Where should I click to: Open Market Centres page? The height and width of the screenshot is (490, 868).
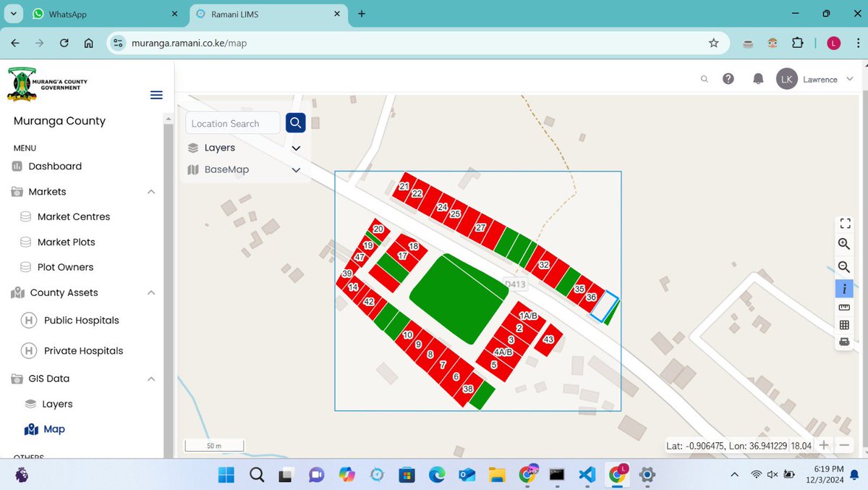74,216
